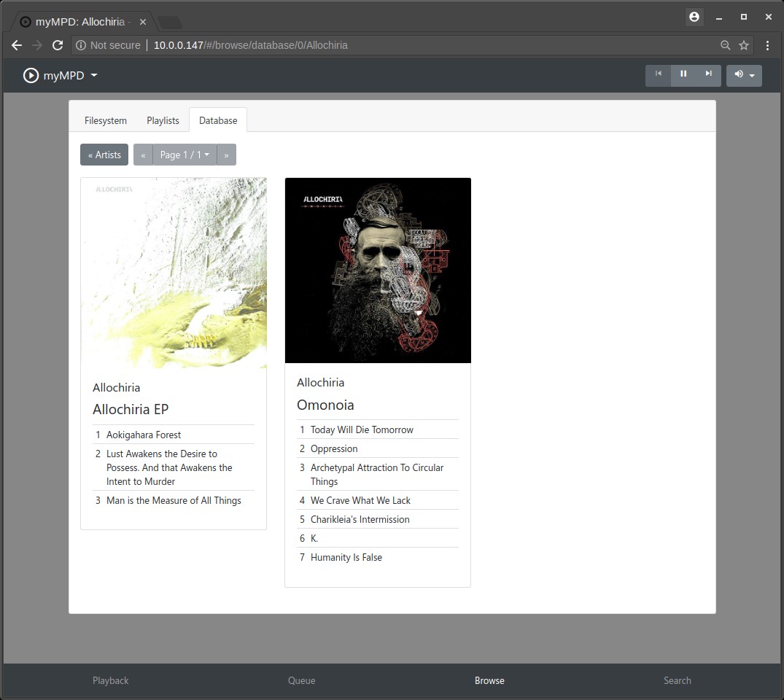Select track Archetypal Attraction To Circular Things
The image size is (784, 700).
[x=378, y=474]
